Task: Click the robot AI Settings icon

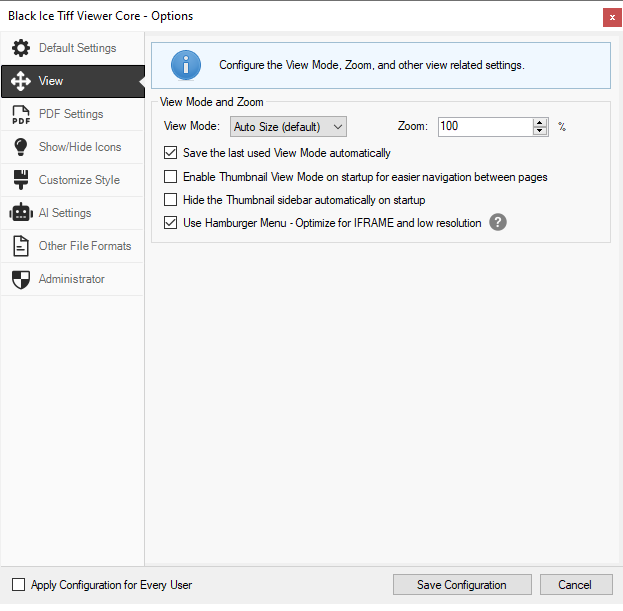Action: tap(21, 213)
